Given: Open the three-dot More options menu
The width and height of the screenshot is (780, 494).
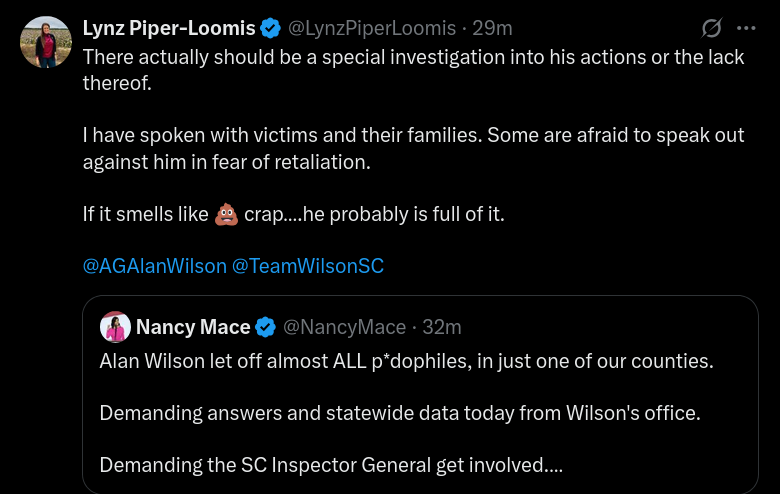Looking at the screenshot, I should click(x=746, y=28).
